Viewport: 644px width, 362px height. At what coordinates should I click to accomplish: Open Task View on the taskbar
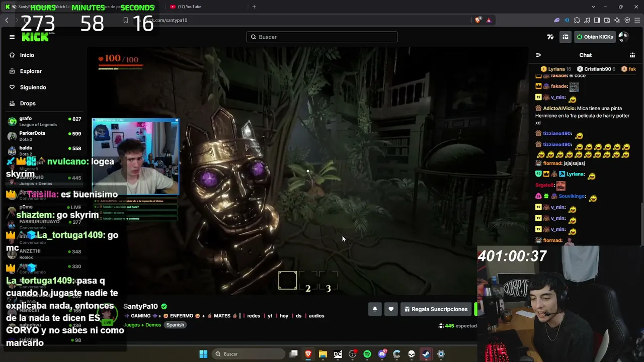click(294, 354)
